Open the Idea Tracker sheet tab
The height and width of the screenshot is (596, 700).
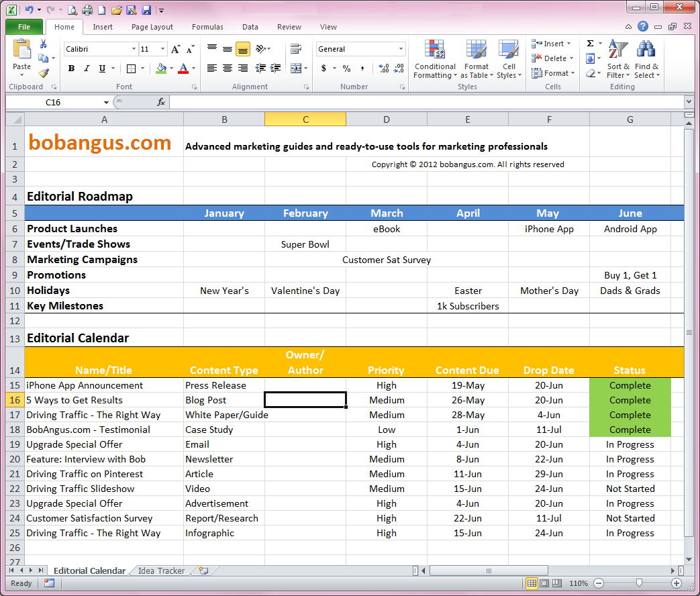[161, 570]
